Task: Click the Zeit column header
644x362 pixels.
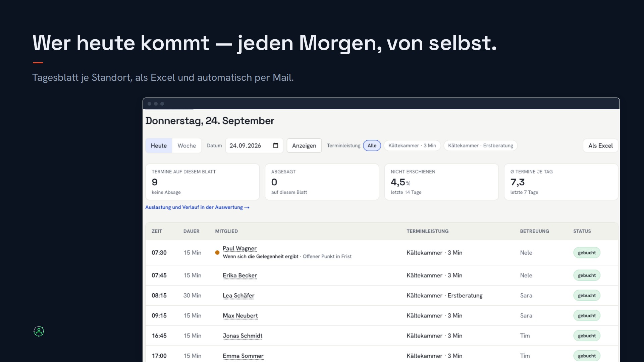Action: click(157, 231)
